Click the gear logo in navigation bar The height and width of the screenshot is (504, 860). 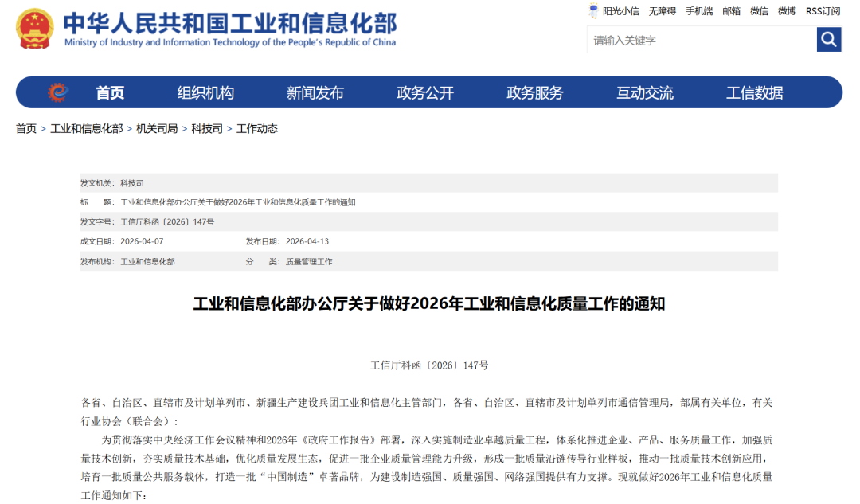[x=57, y=92]
